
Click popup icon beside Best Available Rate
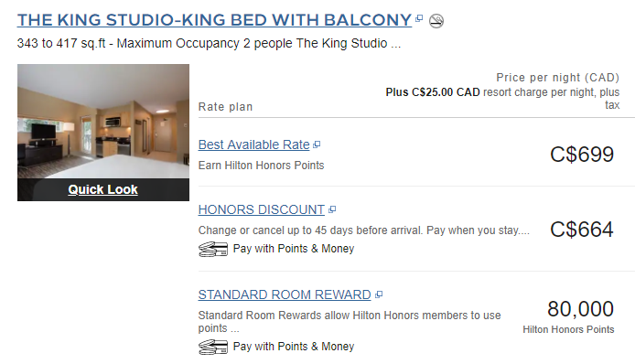pos(317,145)
